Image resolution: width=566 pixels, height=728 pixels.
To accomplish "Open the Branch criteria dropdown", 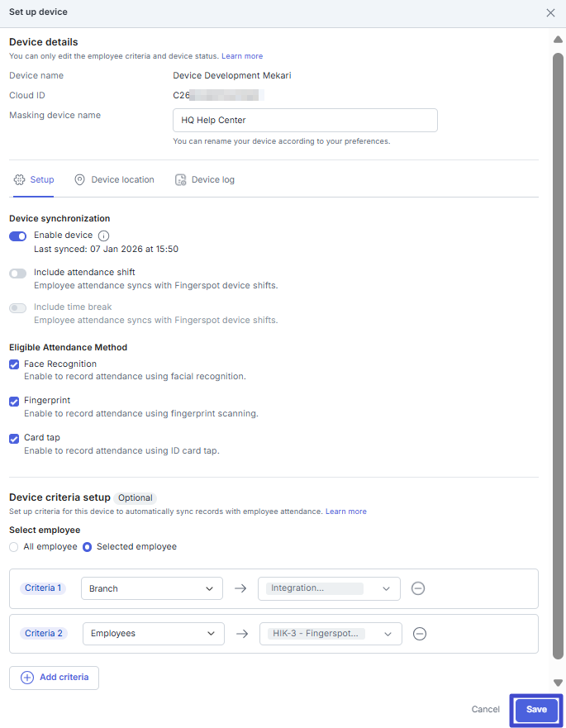I will click(x=151, y=588).
